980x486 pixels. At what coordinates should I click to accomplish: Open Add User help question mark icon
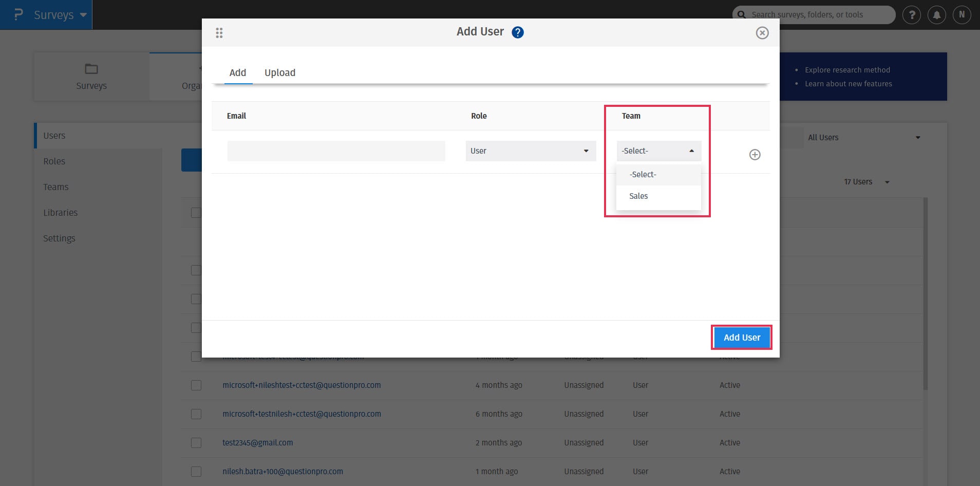(x=518, y=32)
